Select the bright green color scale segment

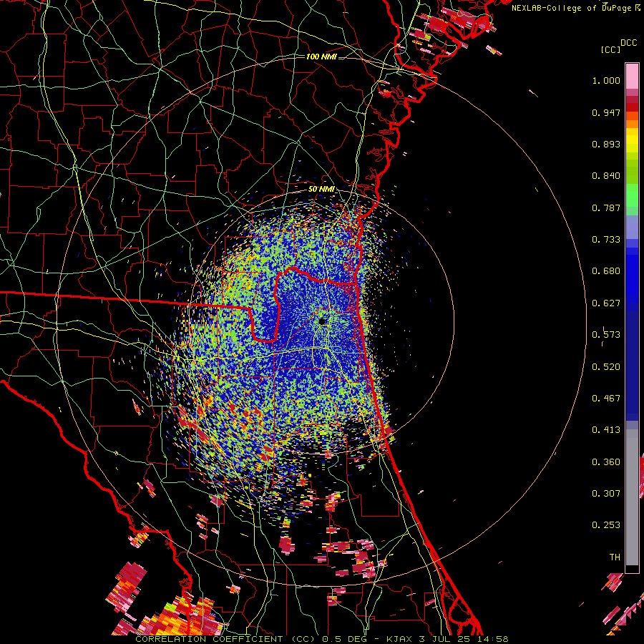tap(632, 195)
